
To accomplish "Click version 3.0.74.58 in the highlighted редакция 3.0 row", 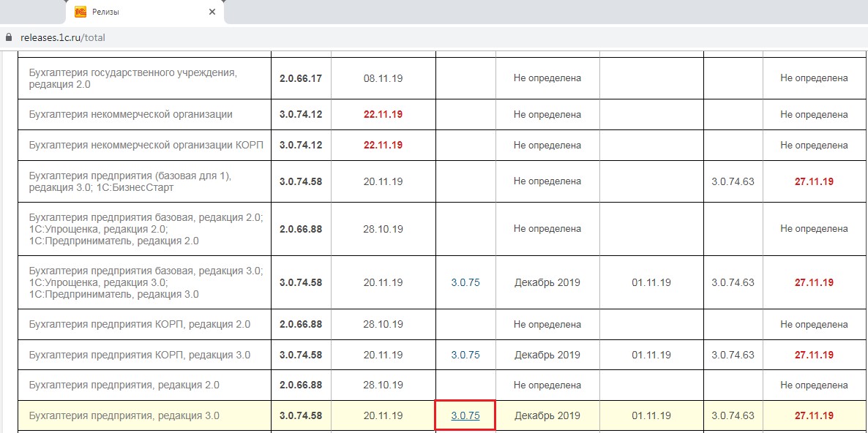I will coord(301,416).
